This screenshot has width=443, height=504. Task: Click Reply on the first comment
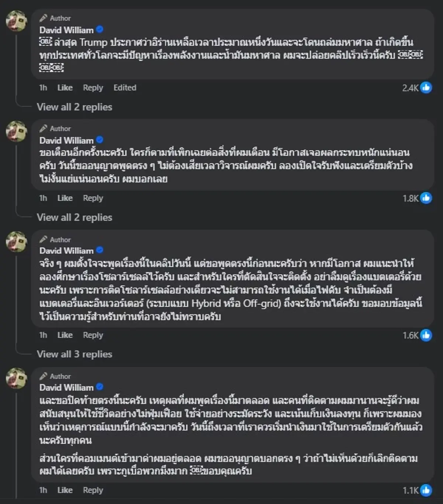coord(93,88)
